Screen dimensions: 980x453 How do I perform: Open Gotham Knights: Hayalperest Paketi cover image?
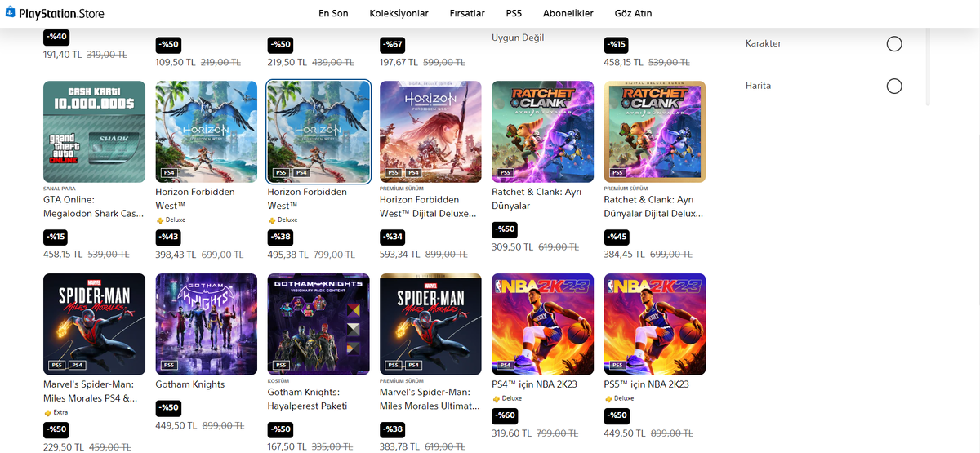coord(318,324)
